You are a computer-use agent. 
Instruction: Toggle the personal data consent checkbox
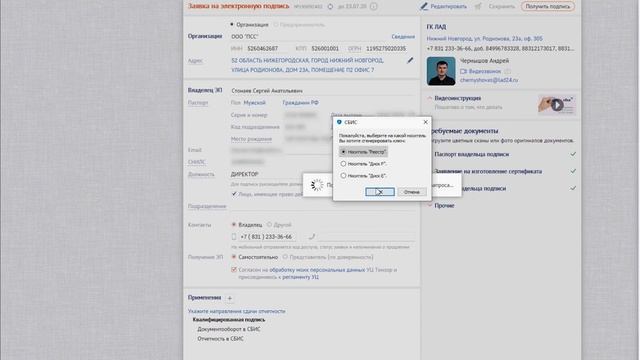[x=234, y=270]
